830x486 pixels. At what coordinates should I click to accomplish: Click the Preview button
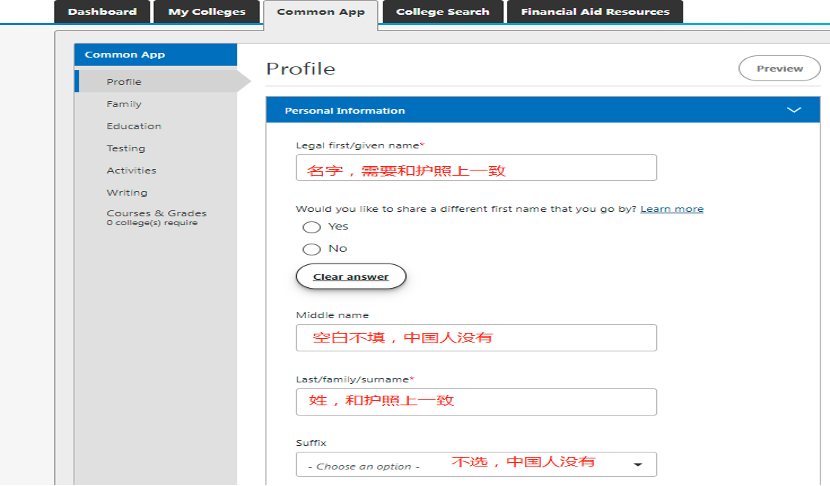click(779, 68)
